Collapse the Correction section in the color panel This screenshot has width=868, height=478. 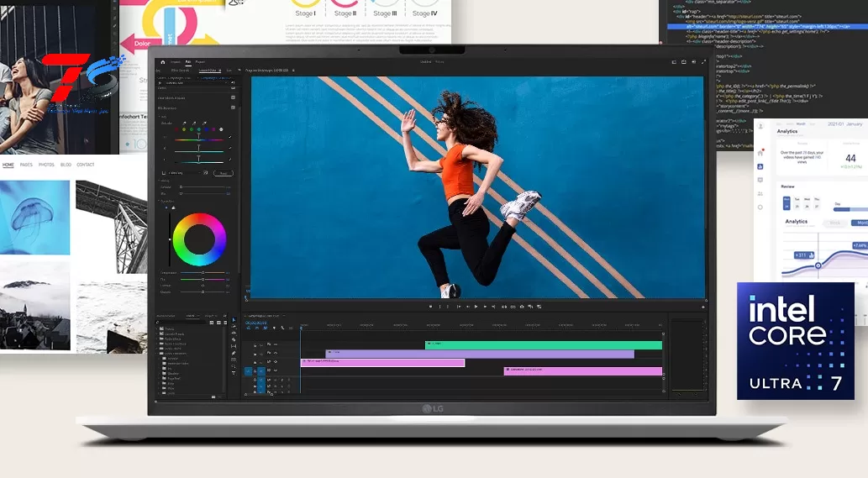click(161, 202)
